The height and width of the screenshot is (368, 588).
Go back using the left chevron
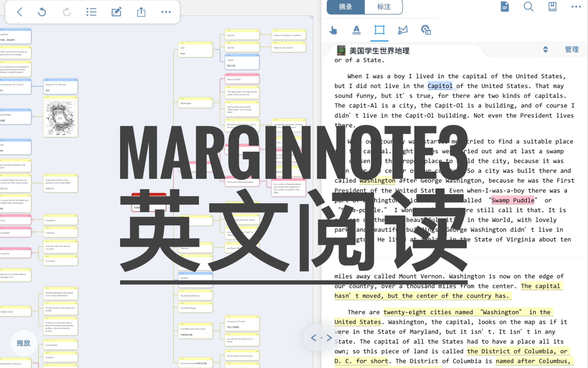(20, 12)
